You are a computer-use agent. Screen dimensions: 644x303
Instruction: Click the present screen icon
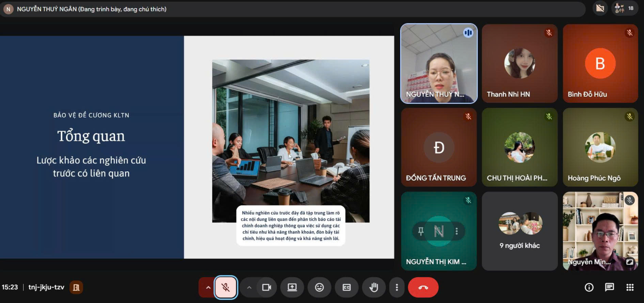pos(292,288)
